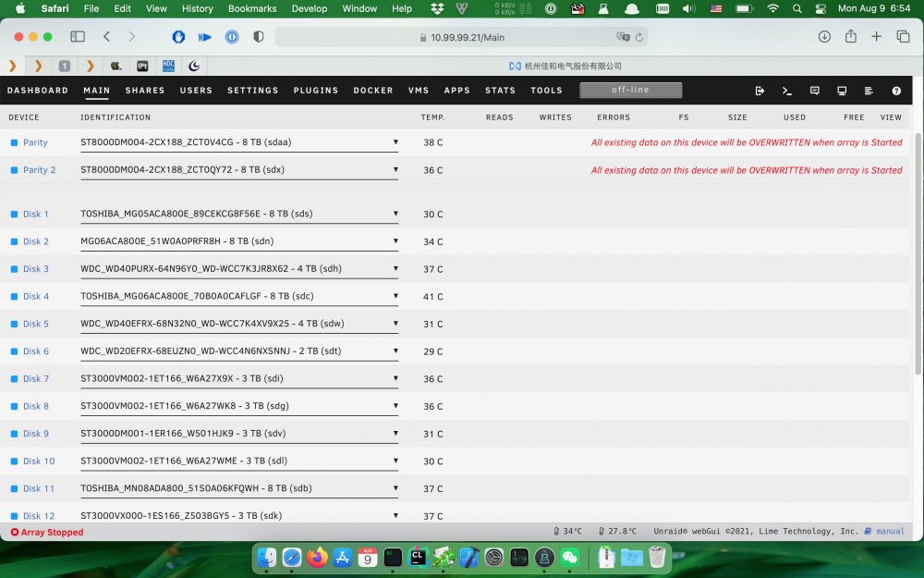The image size is (924, 578).
Task: Go back with Safari back arrow
Action: click(106, 37)
